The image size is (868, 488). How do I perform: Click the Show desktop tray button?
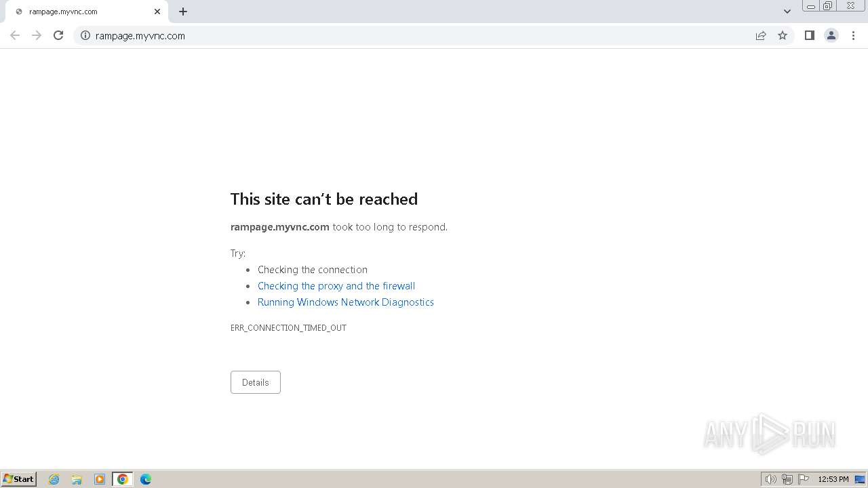click(x=861, y=479)
